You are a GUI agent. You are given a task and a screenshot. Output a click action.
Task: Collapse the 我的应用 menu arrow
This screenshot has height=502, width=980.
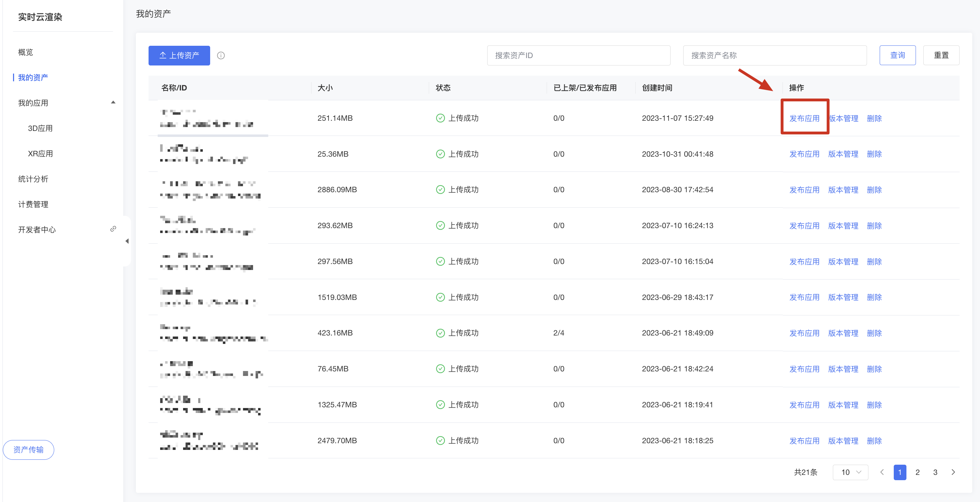point(113,102)
